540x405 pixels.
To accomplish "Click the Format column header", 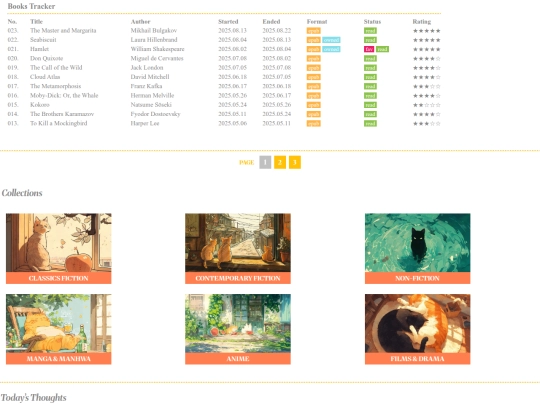I will coord(317,21).
